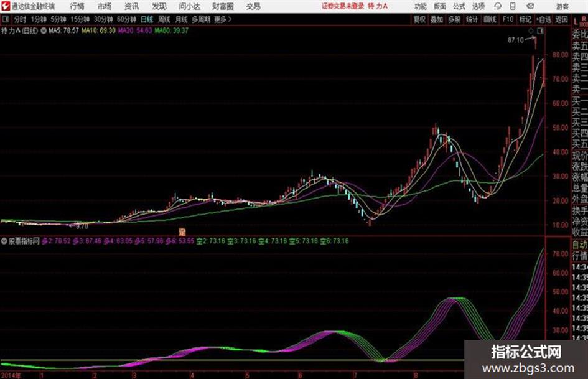Image resolution: width=588 pixels, height=379 pixels.
Task: Add stock via the 自选 button
Action: pos(544,19)
